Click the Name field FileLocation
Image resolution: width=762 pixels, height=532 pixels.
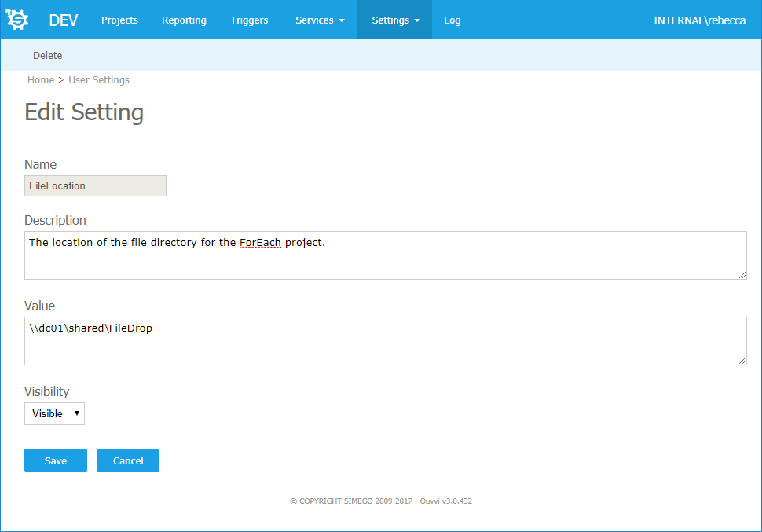tap(95, 185)
